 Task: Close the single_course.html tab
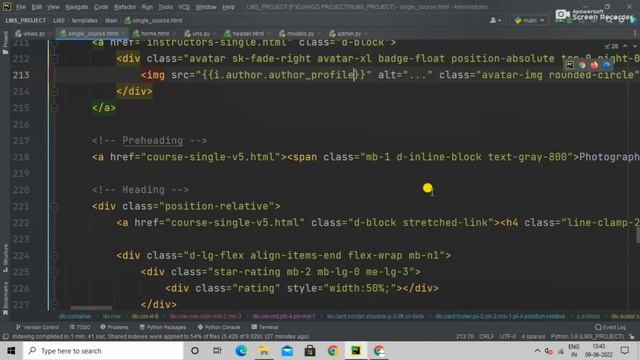pos(123,33)
